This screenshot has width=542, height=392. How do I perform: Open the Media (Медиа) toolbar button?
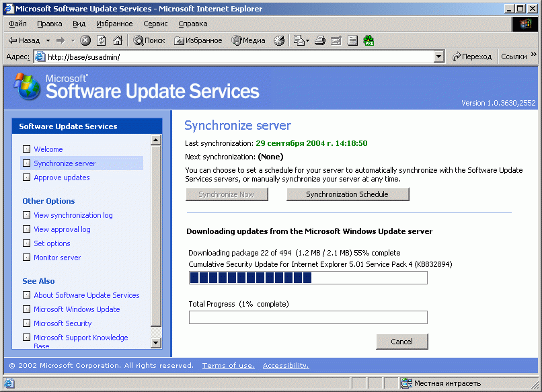pyautogui.click(x=249, y=40)
